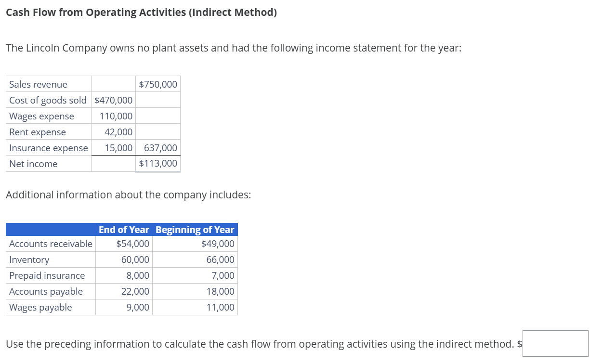616x364 pixels.
Task: Select the Accounts receivable row label
Action: tap(50, 244)
